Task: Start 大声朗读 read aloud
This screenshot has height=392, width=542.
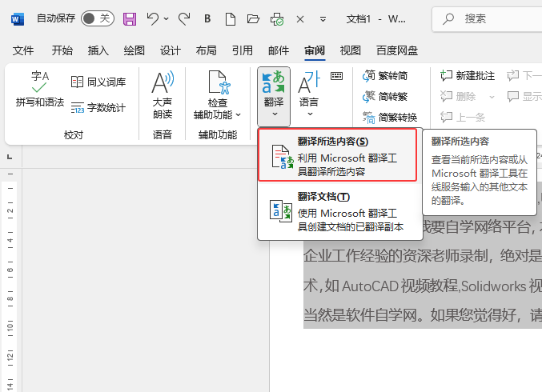Action: (163, 94)
